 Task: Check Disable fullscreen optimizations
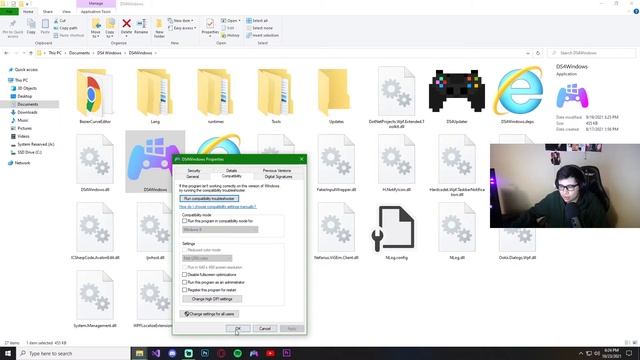click(x=184, y=275)
